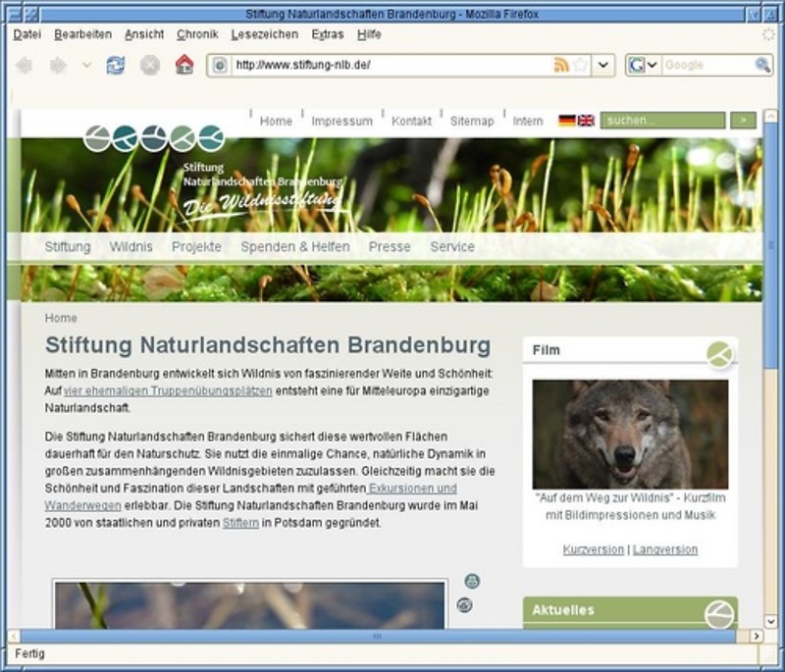This screenshot has width=785, height=672.
Task: Bookmark this page with the star icon
Action: point(581,65)
